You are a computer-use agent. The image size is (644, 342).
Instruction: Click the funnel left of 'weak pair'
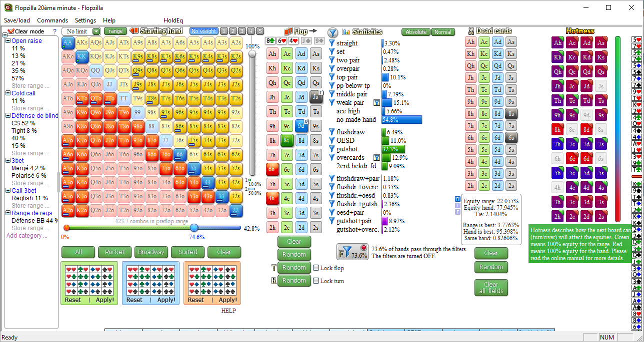point(331,103)
